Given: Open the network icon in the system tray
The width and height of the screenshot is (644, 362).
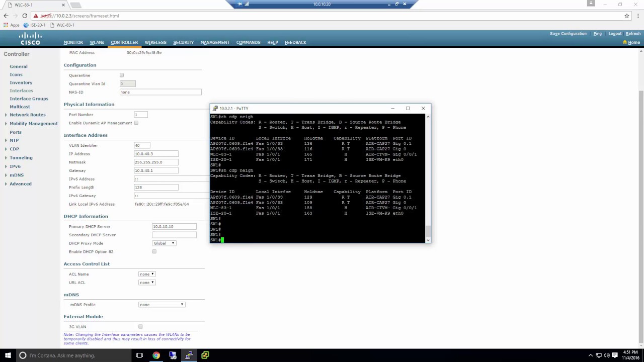Looking at the screenshot, I should 599,355.
